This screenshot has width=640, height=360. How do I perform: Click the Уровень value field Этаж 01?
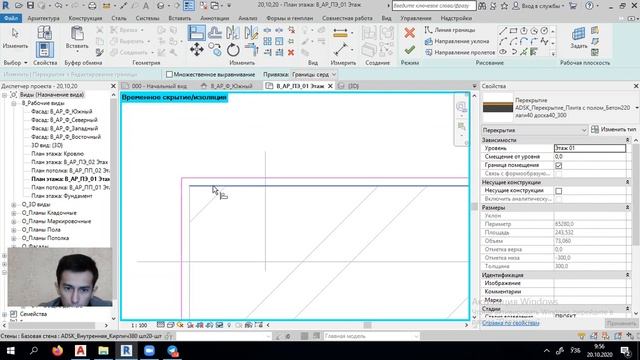click(590, 148)
